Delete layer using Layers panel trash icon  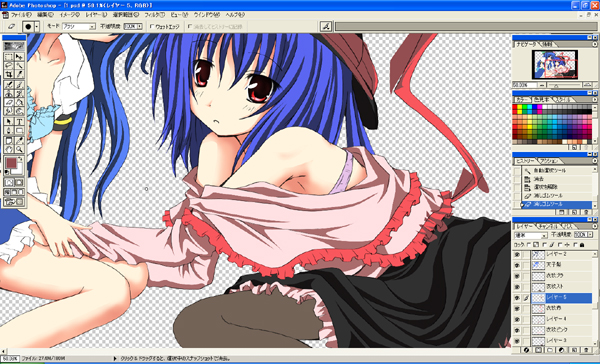(586, 350)
